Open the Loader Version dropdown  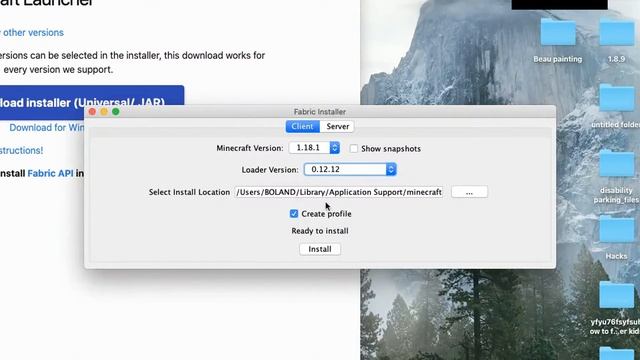pos(350,169)
